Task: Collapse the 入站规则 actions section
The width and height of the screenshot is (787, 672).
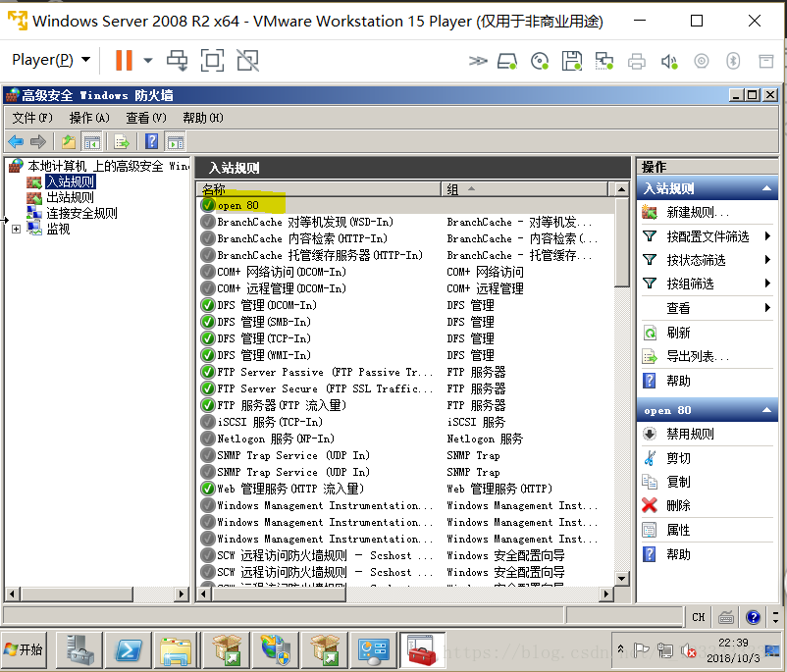Action: 766,188
